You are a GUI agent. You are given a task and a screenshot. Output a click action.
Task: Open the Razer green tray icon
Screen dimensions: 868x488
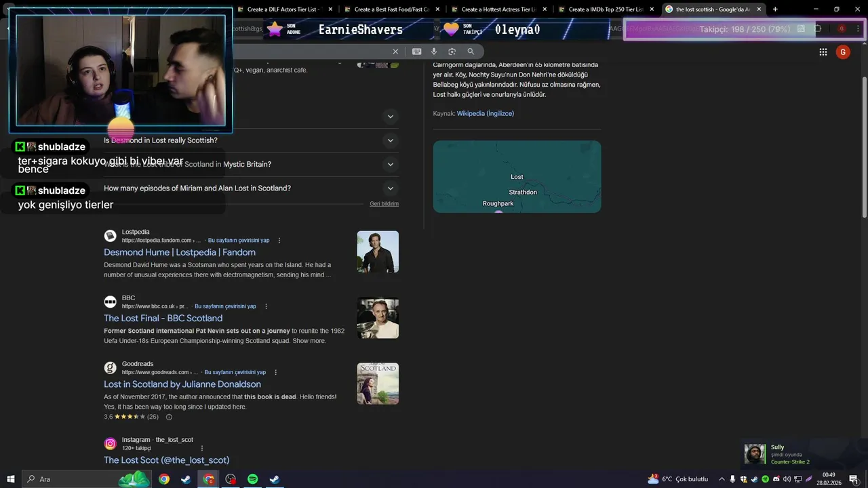[765, 479]
